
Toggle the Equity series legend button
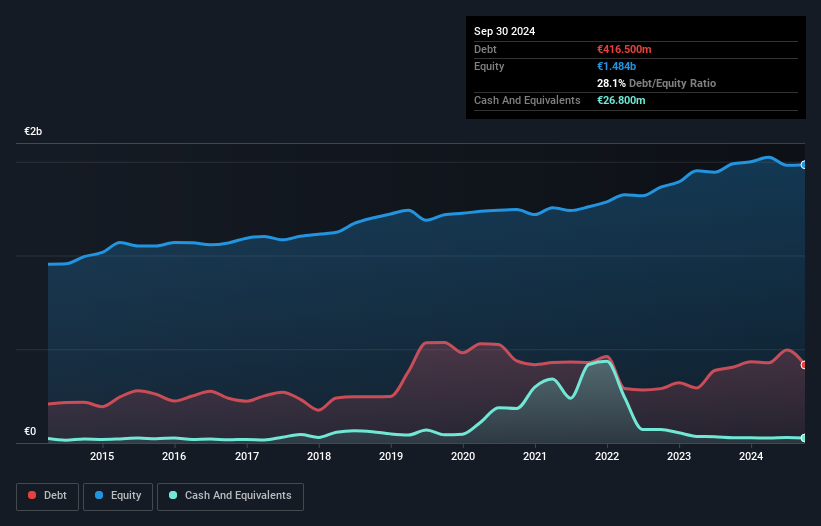point(118,496)
